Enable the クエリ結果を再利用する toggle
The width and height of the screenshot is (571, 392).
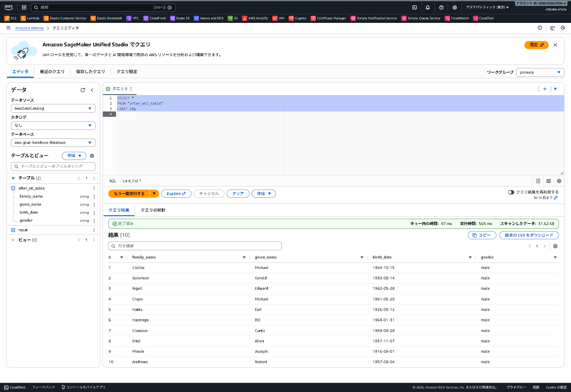click(512, 192)
